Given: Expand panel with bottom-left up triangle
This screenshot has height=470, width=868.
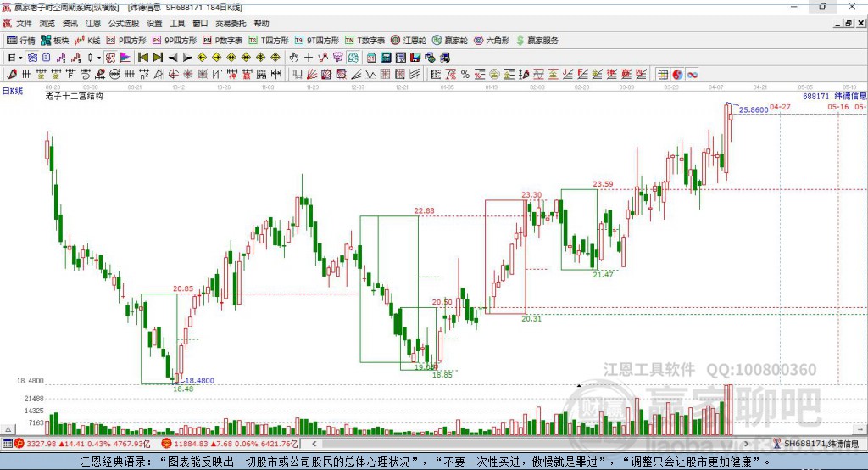Looking at the screenshot, I should 8,429.
